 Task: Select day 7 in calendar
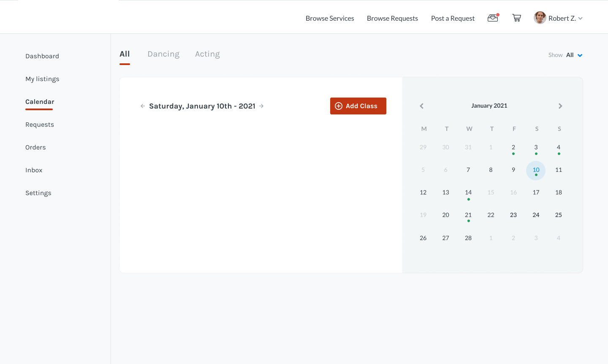[468, 170]
